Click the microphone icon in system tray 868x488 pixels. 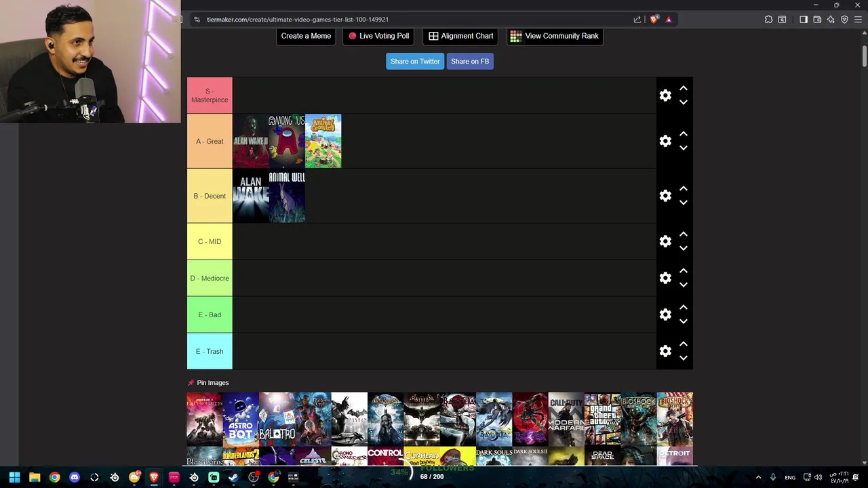(x=772, y=477)
